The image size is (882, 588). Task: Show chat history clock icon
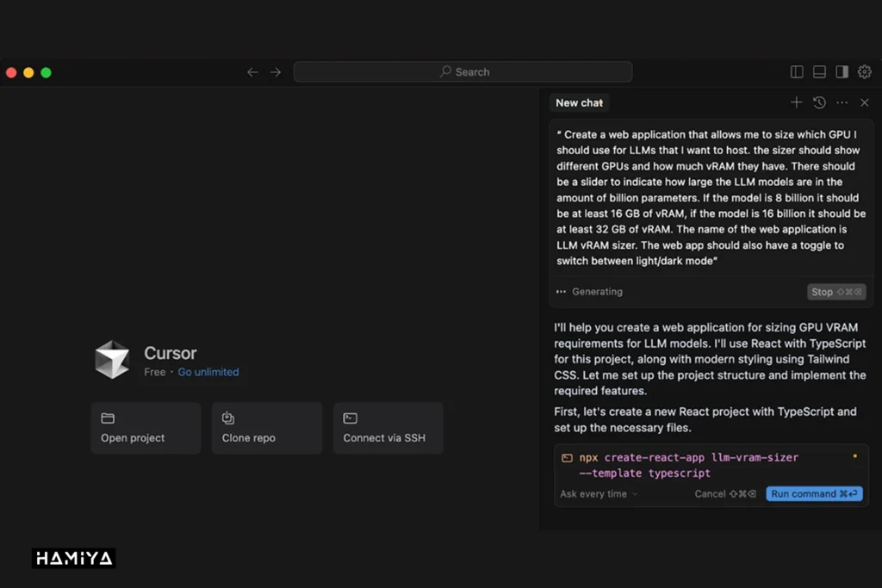tap(819, 102)
